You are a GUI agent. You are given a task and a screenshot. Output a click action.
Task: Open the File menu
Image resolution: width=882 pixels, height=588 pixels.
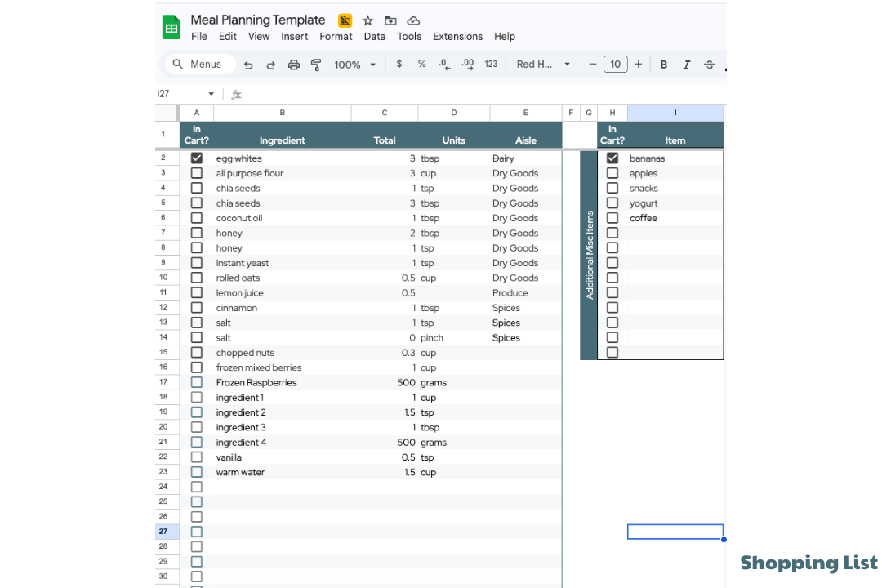[x=199, y=37]
